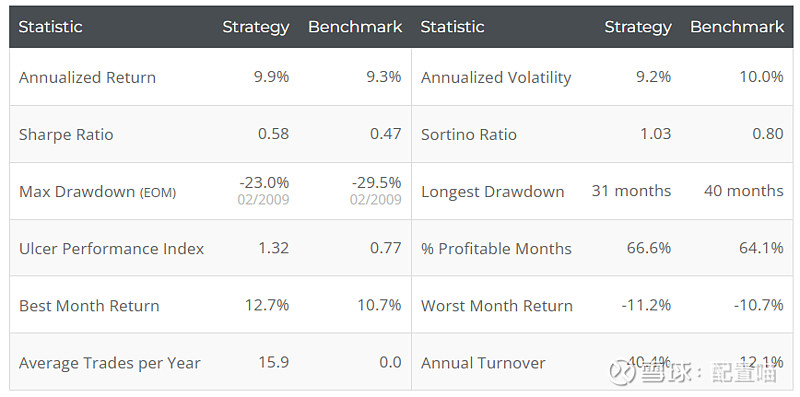Image resolution: width=800 pixels, height=397 pixels.
Task: Click the Annual Turnover label
Action: tap(483, 363)
